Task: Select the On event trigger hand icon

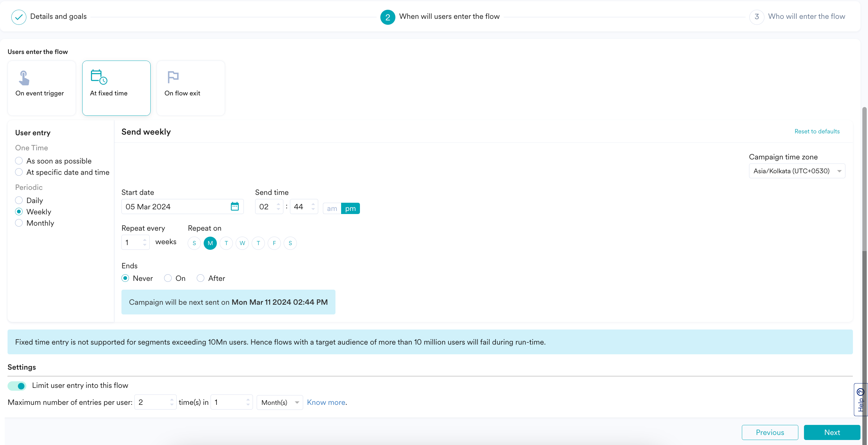Action: pyautogui.click(x=24, y=78)
